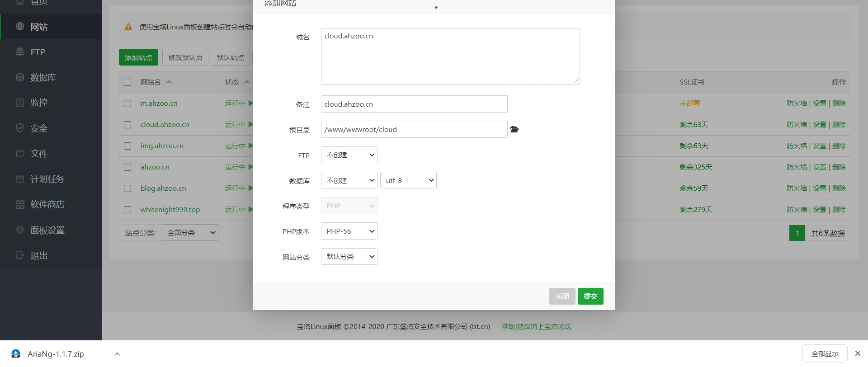This screenshot has height=367, width=868.
Task: Open 安全 in the sidebar
Action: [x=51, y=128]
